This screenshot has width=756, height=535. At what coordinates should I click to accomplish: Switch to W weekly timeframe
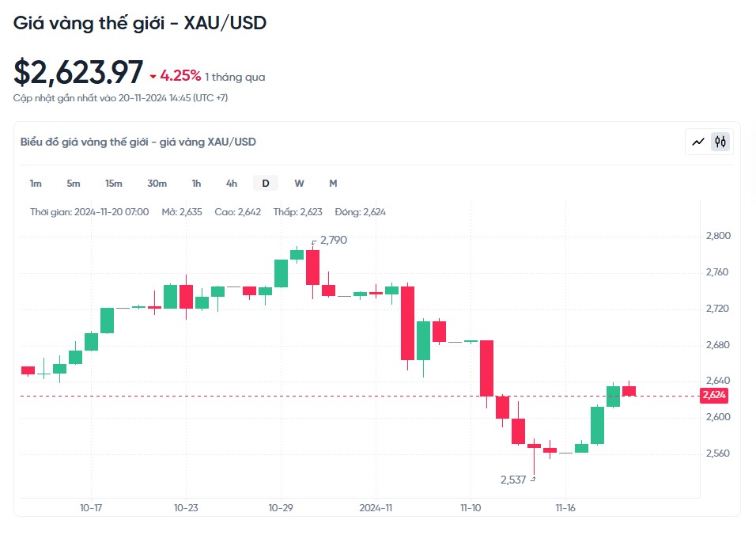pos(299,184)
